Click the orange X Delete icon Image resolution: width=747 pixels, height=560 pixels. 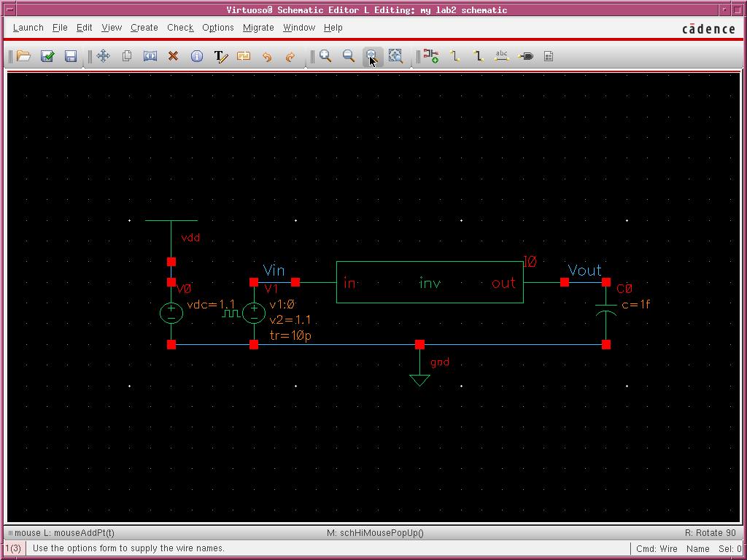[173, 56]
